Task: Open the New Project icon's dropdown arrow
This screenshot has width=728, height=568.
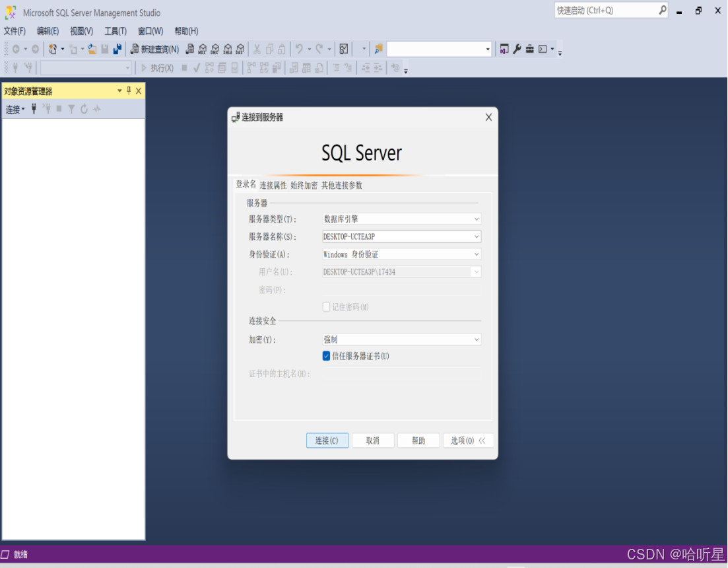Action: [x=63, y=50]
